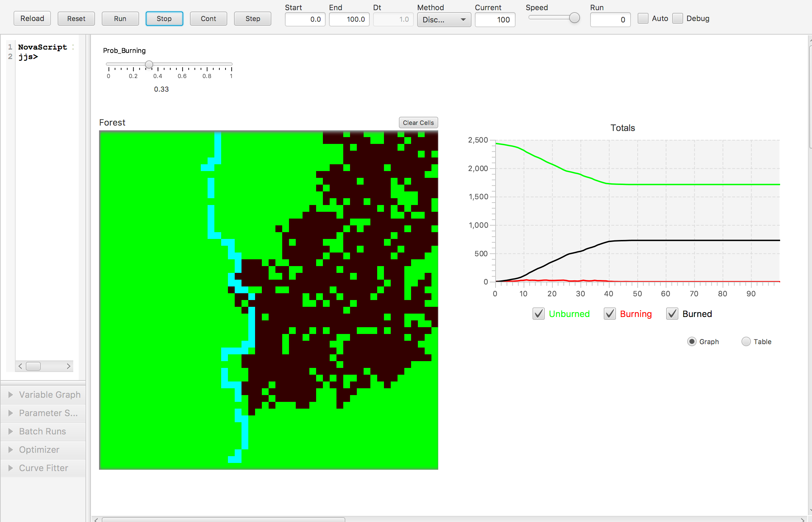Open the Method dropdown
The image size is (812, 522).
[444, 20]
